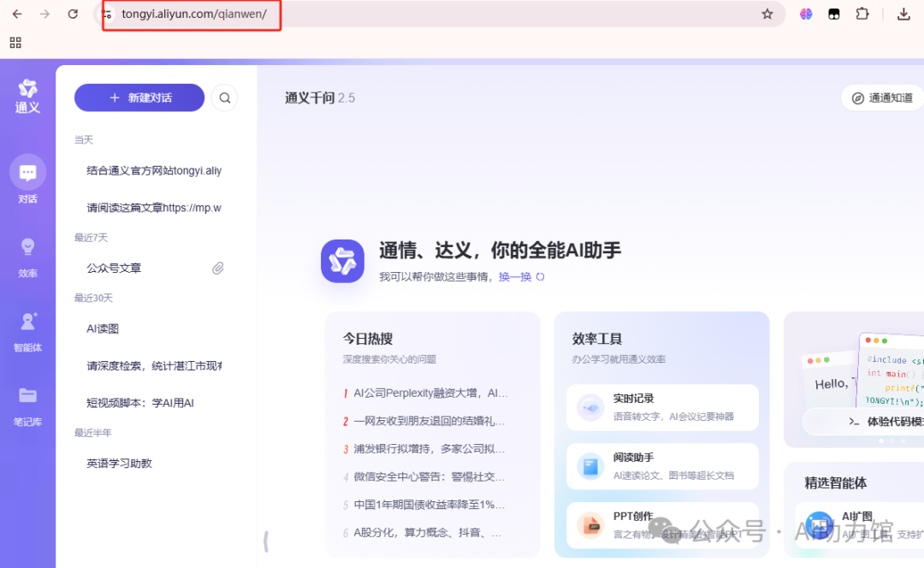
Task: Open the 笔记库 folder section
Action: coord(27,406)
